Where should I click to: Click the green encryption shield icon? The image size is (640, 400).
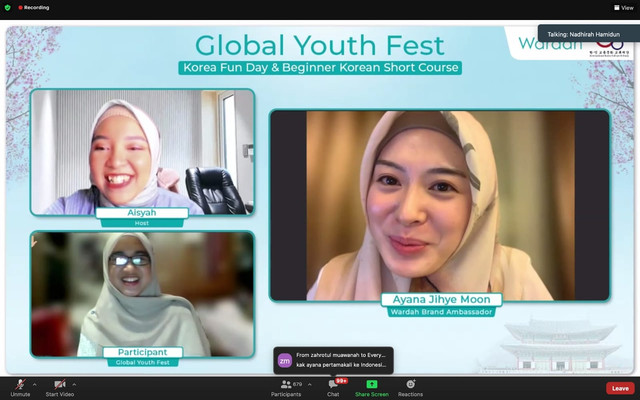click(7, 7)
